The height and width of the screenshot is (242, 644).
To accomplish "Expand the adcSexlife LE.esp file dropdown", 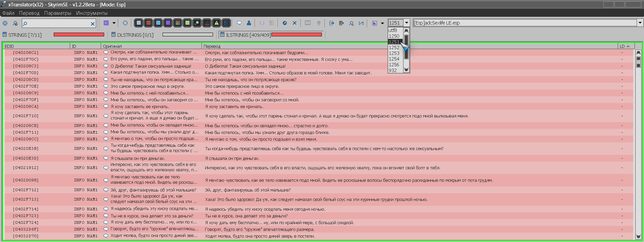I will (x=640, y=23).
